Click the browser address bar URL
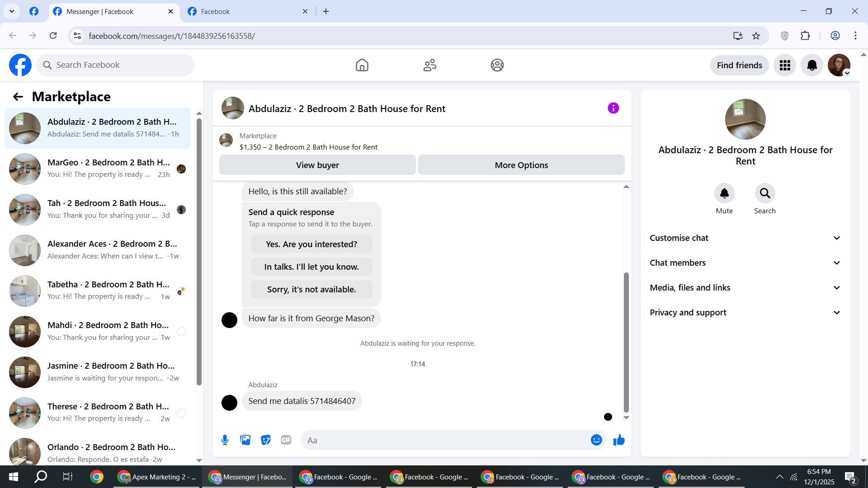 click(x=172, y=36)
